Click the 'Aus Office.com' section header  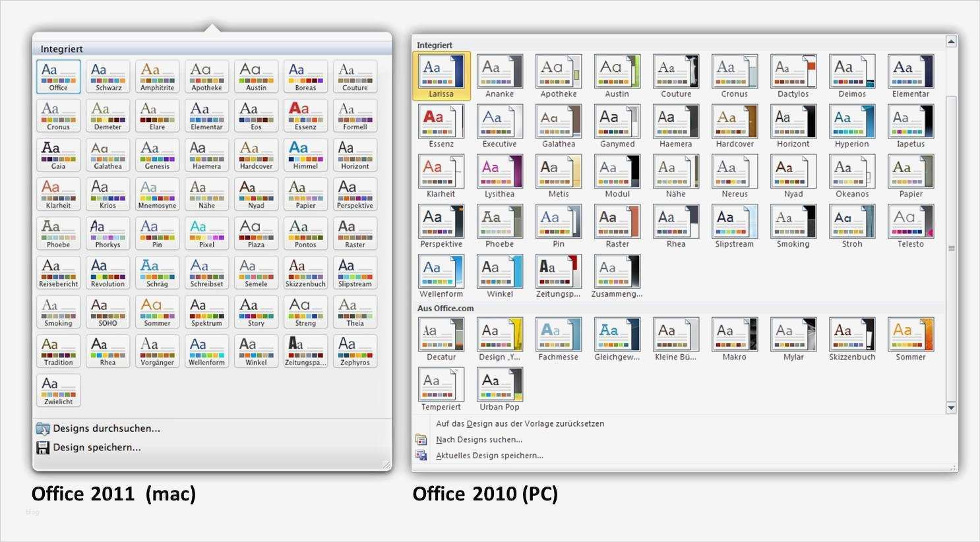[x=446, y=308]
